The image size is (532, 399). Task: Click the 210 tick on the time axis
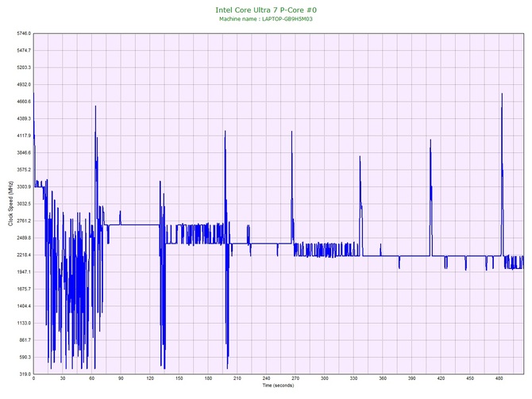tap(237, 378)
